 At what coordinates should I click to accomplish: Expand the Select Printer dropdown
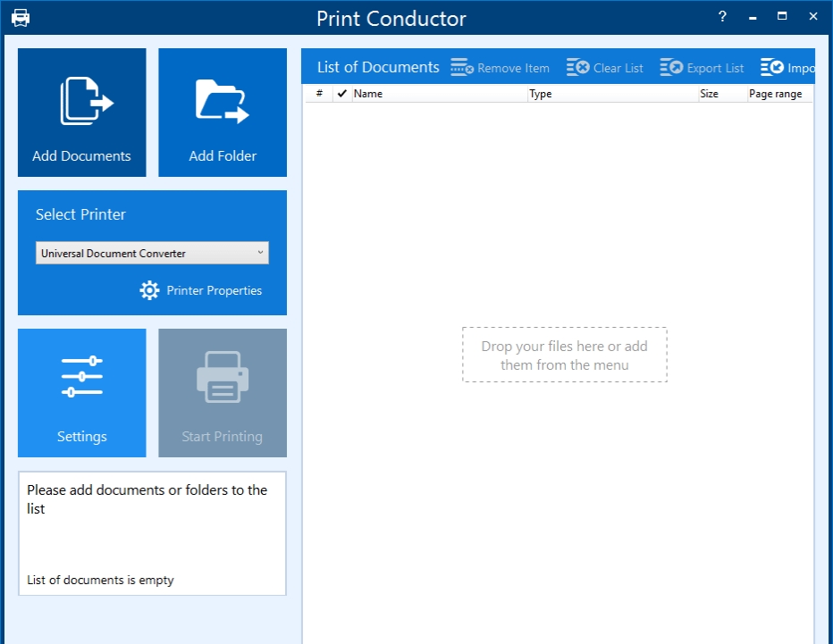click(152, 254)
